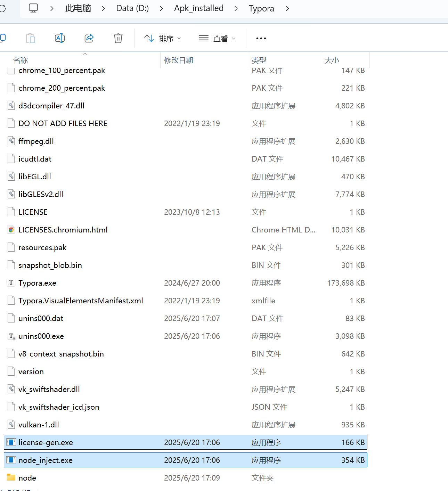
Task: Click the node folder name
Action: [x=27, y=478]
